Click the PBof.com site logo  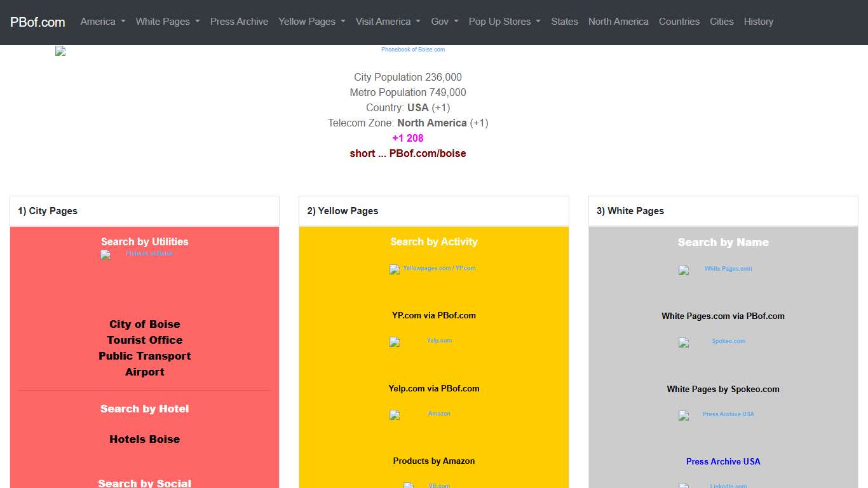37,22
